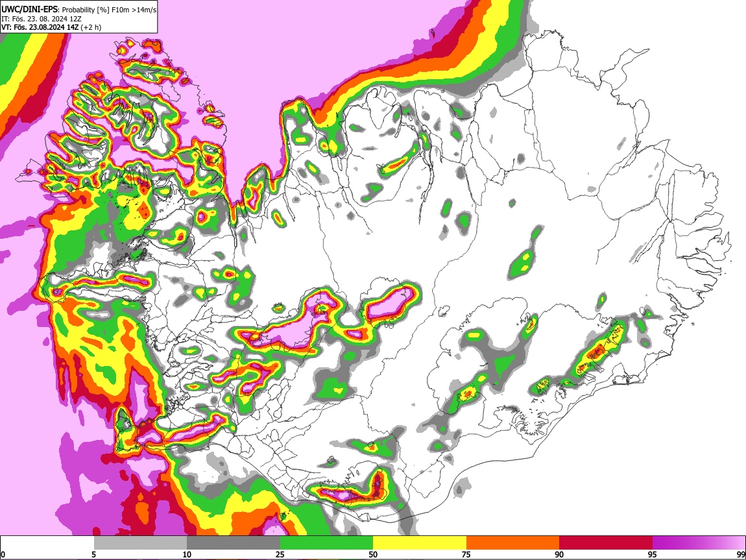Click the legend label '0'

(x=3, y=554)
